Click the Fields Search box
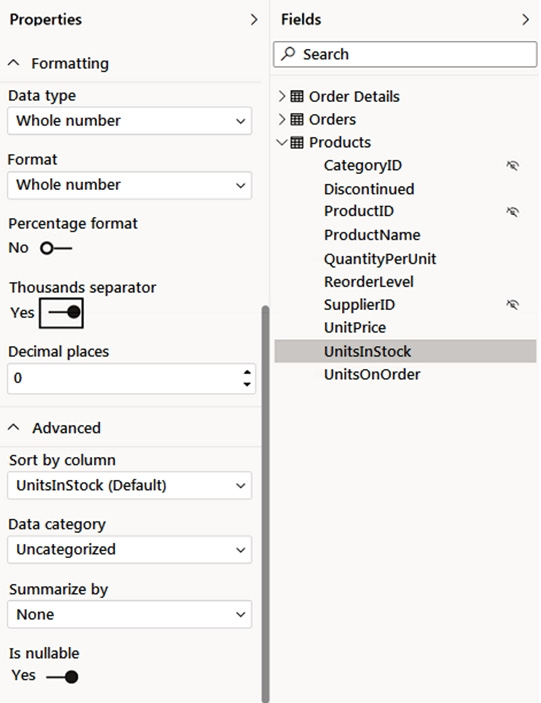Image resolution: width=541 pixels, height=703 pixels. [405, 54]
